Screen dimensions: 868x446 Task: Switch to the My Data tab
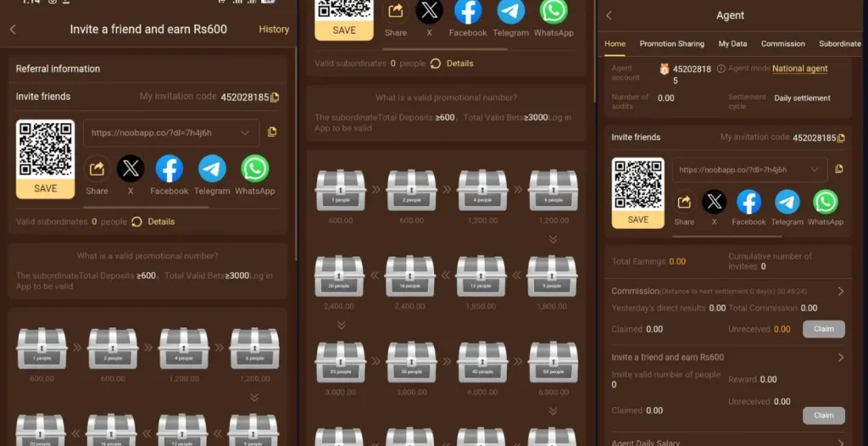click(732, 44)
